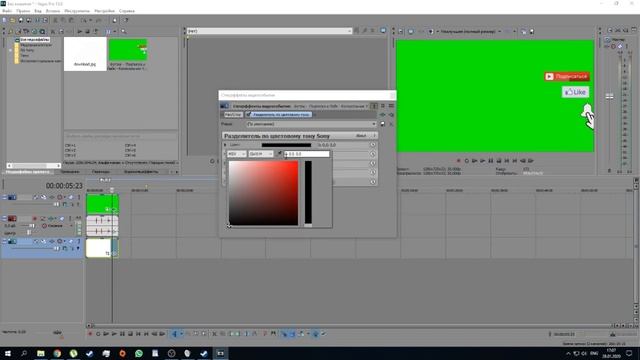The width and height of the screenshot is (640, 360).
Task: Toggle animation clock for last parameter row
Action: click(373, 182)
